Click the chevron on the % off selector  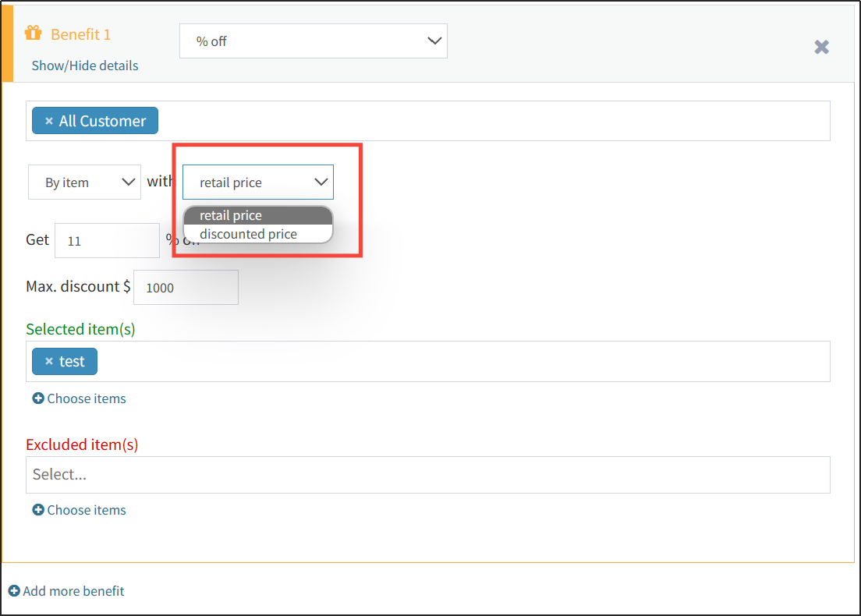point(434,41)
